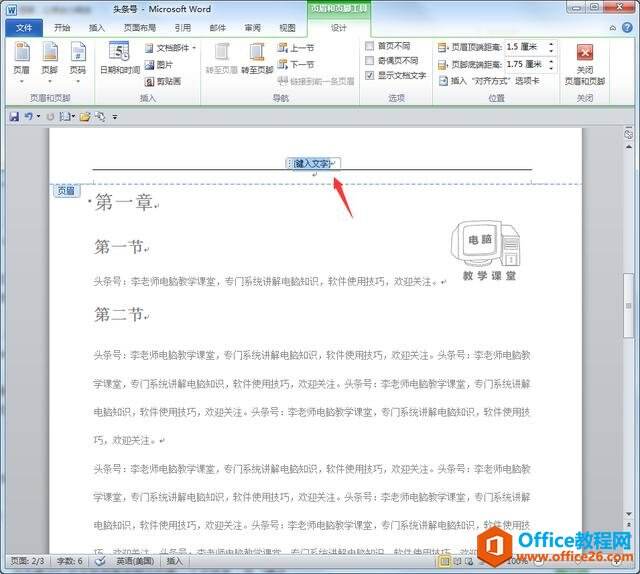Click 转至页脚 (Go to Footer)
The height and width of the screenshot is (574, 640).
257,58
